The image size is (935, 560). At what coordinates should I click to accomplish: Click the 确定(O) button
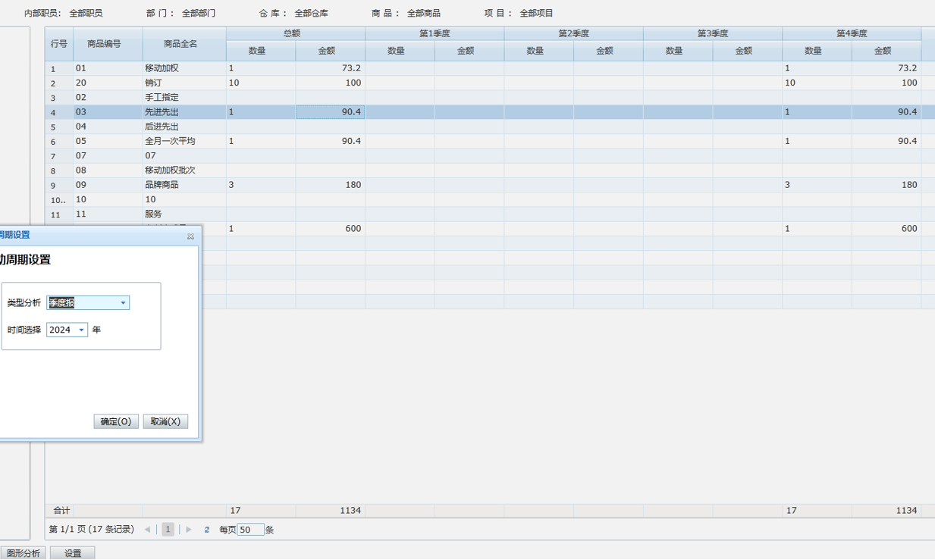point(116,421)
